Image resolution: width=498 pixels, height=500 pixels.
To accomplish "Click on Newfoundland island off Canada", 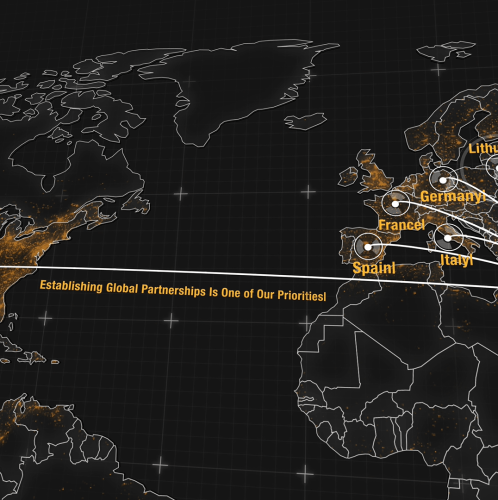I will coord(137,203).
